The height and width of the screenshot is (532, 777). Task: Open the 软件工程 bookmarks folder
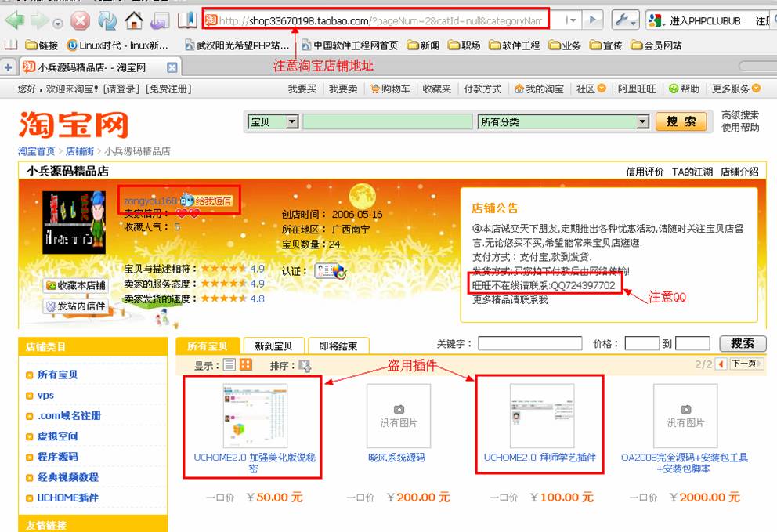pyautogui.click(x=515, y=45)
